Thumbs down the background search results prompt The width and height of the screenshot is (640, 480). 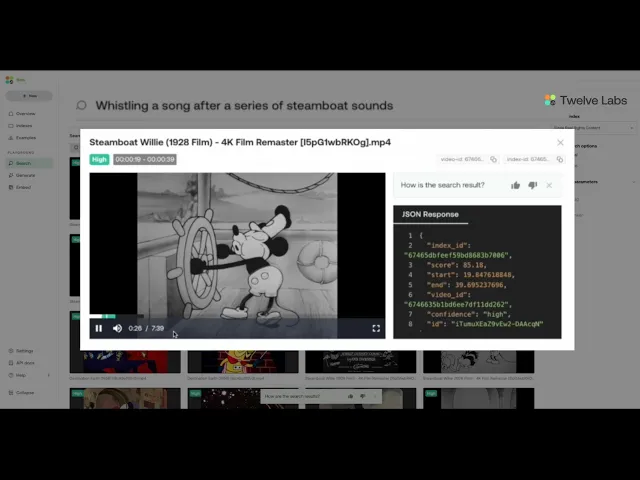click(x=362, y=396)
